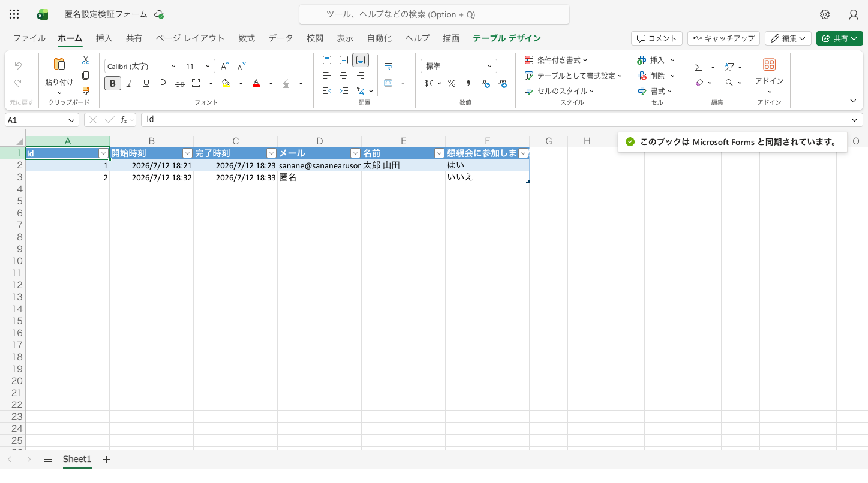
Task: Open filter dropdown for Id column
Action: click(x=103, y=153)
